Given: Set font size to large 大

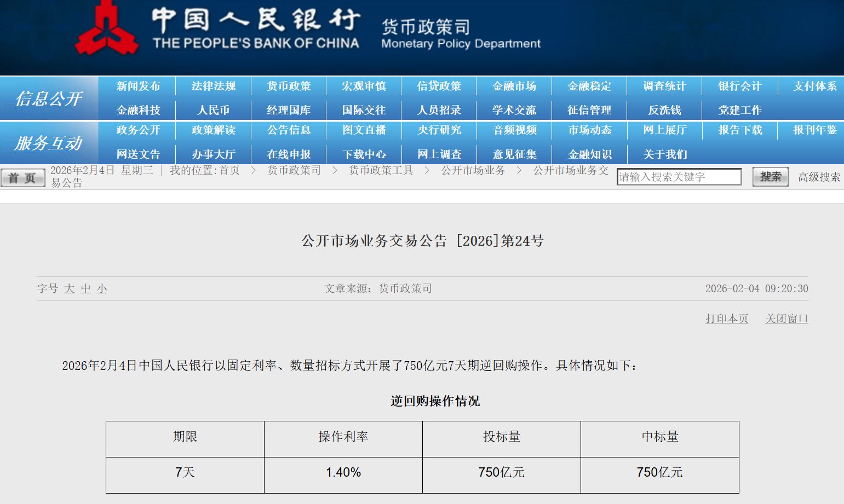Looking at the screenshot, I should (69, 289).
